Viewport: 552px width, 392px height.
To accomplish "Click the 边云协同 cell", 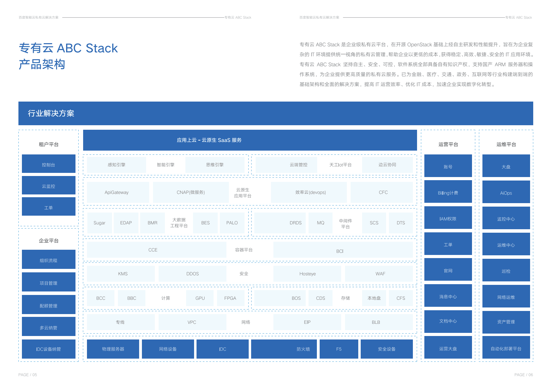I will click(387, 165).
